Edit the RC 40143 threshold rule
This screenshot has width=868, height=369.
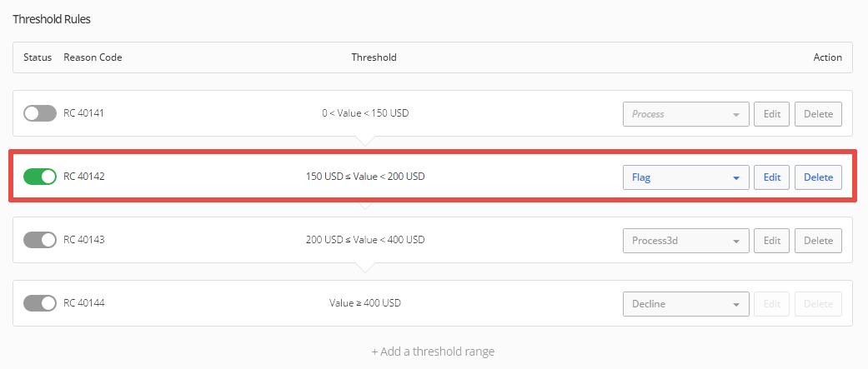coord(771,241)
